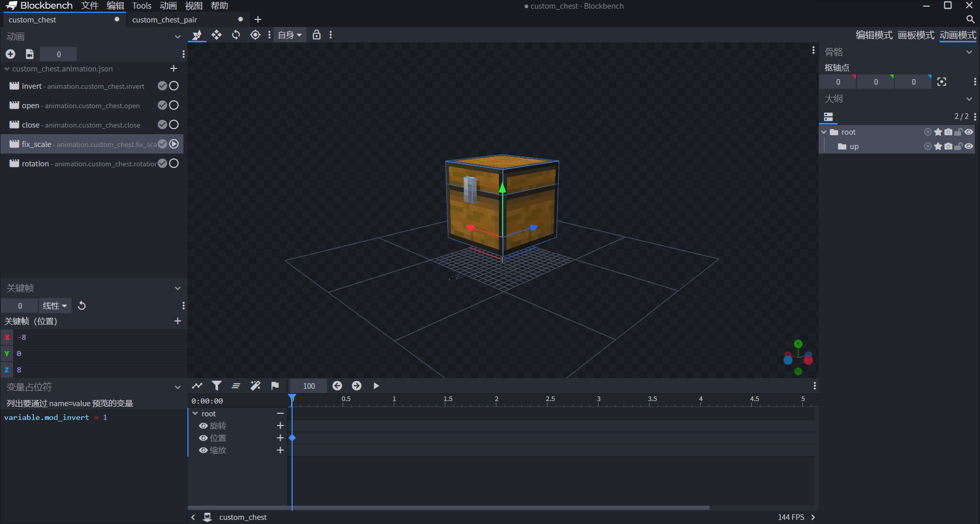Click the keyframe X position field
The image size is (980, 524).
[x=100, y=337]
